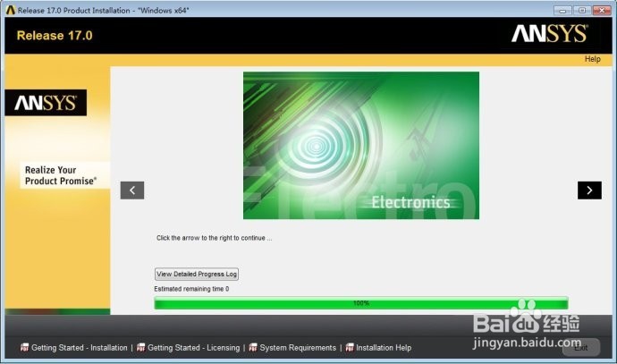Screen dimensions: 617x364
Task: Click 'Realize Your Product Promise' tagline
Action: pyautogui.click(x=61, y=175)
